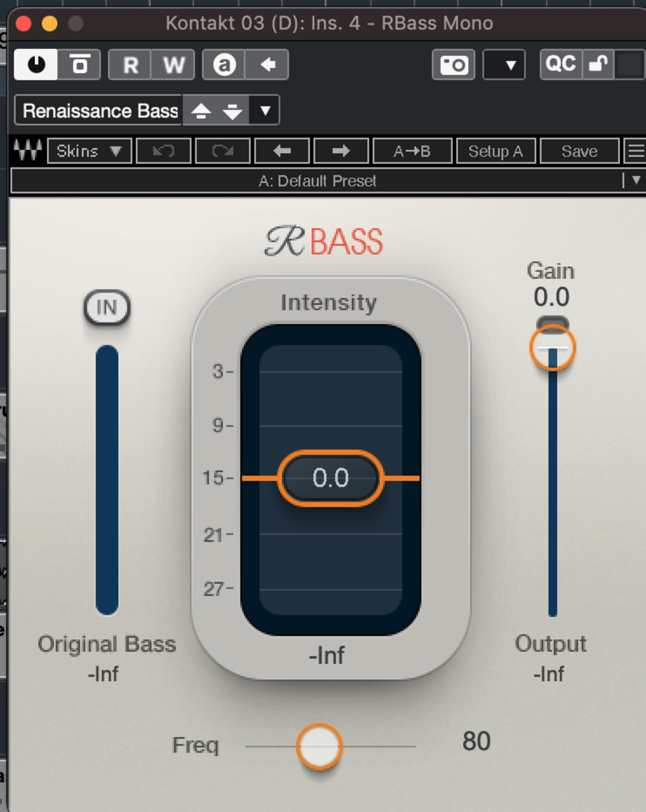This screenshot has height=812, width=646.
Task: Click the Intensity -Inf peak readout
Action: [326, 655]
